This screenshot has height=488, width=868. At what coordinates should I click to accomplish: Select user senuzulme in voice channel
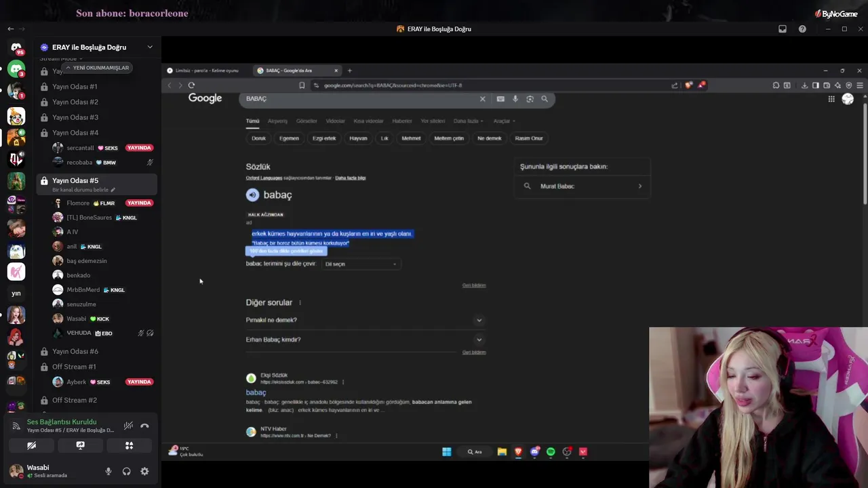(x=81, y=304)
